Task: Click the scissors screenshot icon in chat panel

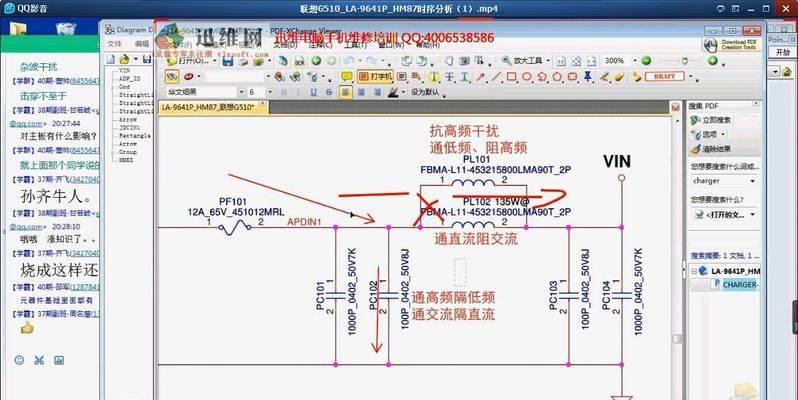Action: click(39, 360)
